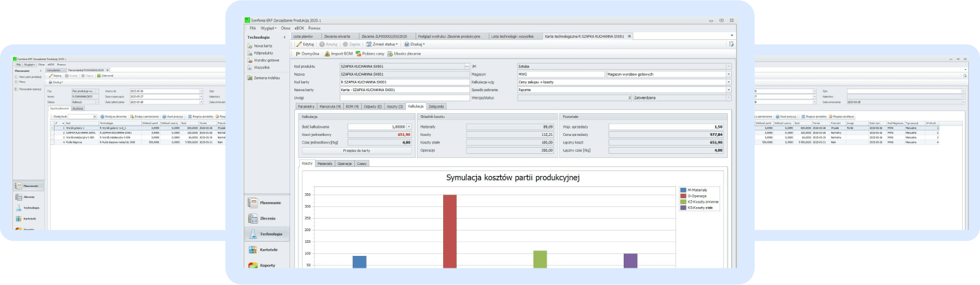Set the card as Domyślna via flag icon
The width and height of the screenshot is (980, 285).
[298, 53]
